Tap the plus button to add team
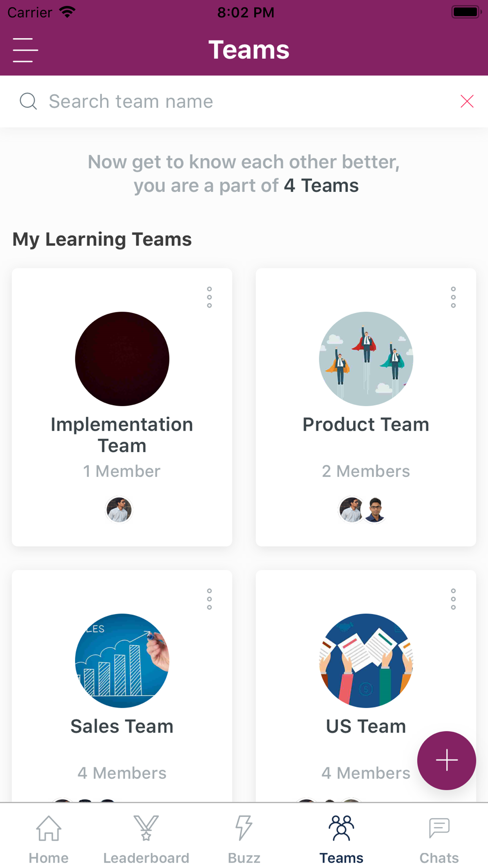488x868 pixels. coord(447,760)
